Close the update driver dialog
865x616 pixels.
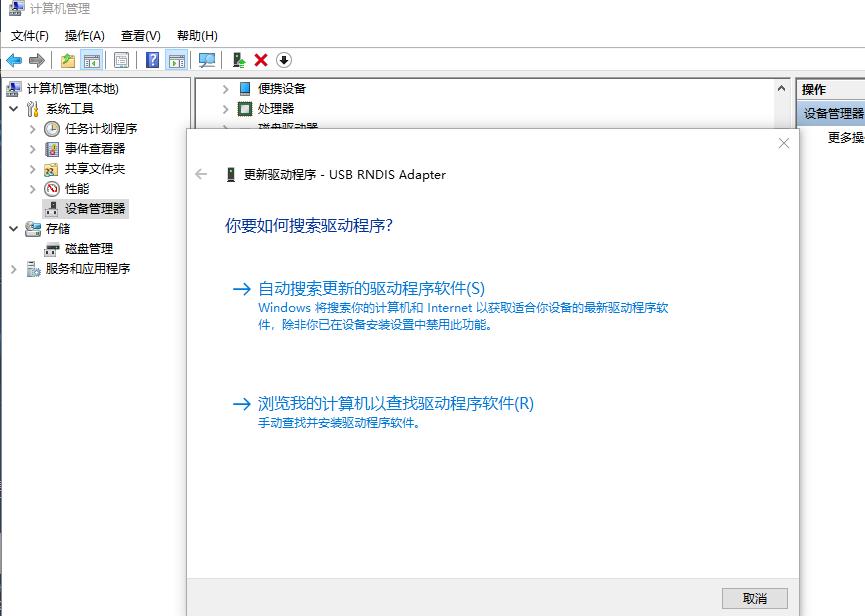click(x=783, y=144)
